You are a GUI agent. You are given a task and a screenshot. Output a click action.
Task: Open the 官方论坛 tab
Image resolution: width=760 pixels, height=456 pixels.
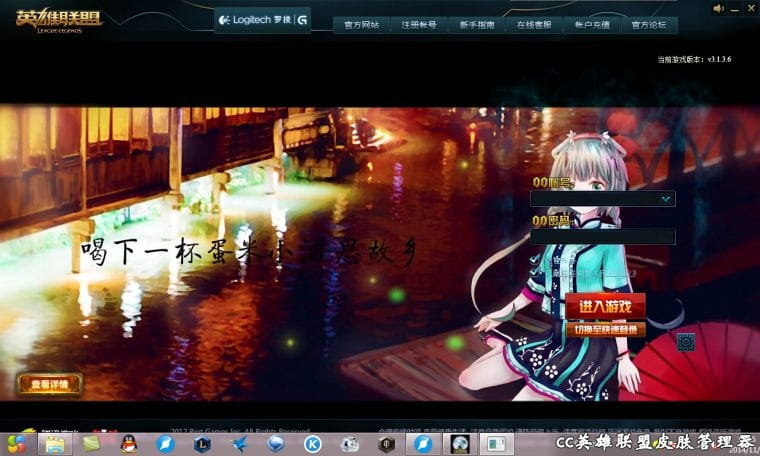(649, 25)
